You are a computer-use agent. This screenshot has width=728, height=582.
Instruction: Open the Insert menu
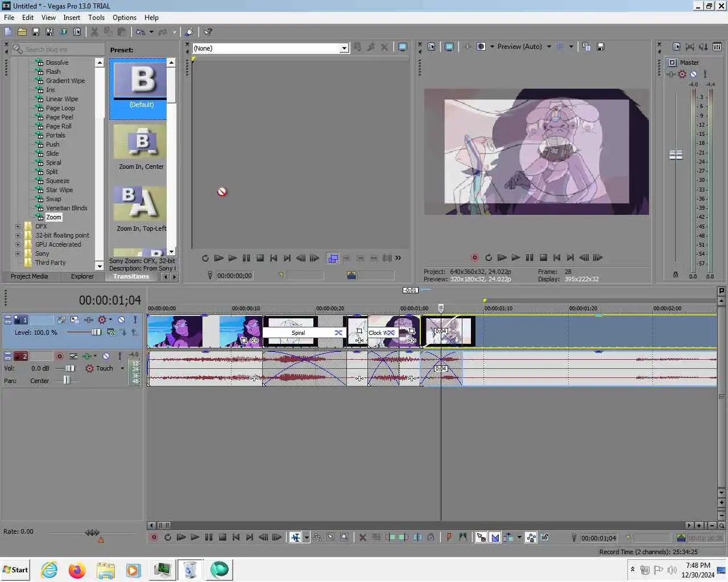pos(72,18)
